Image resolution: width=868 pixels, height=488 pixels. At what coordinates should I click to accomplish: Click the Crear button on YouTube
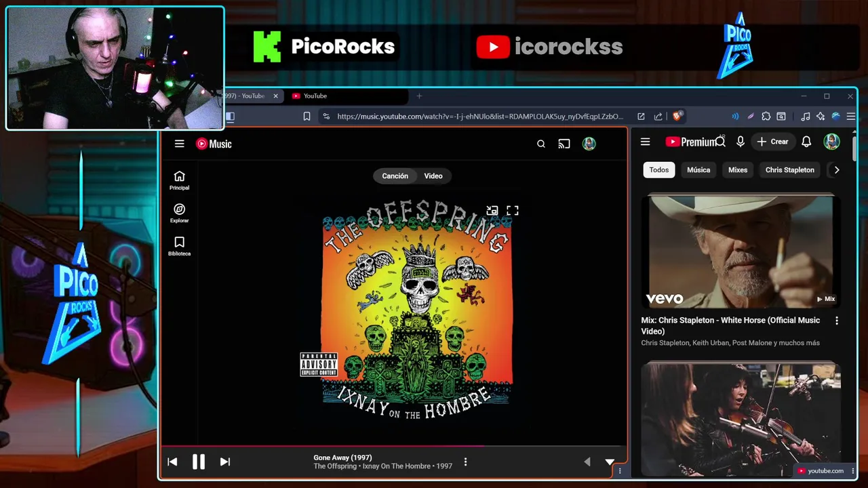(x=772, y=142)
